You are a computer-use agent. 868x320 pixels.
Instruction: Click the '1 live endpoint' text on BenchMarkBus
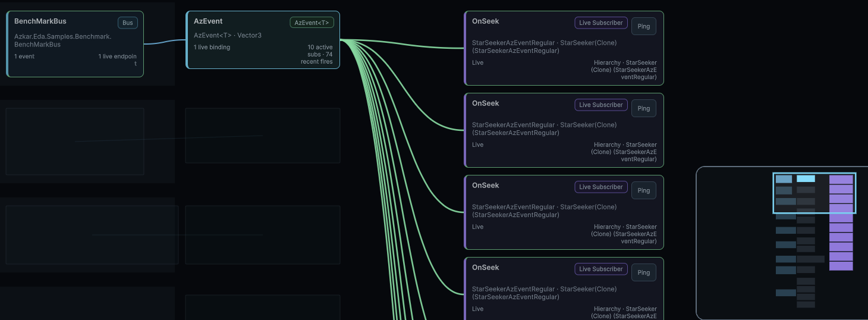click(x=117, y=57)
